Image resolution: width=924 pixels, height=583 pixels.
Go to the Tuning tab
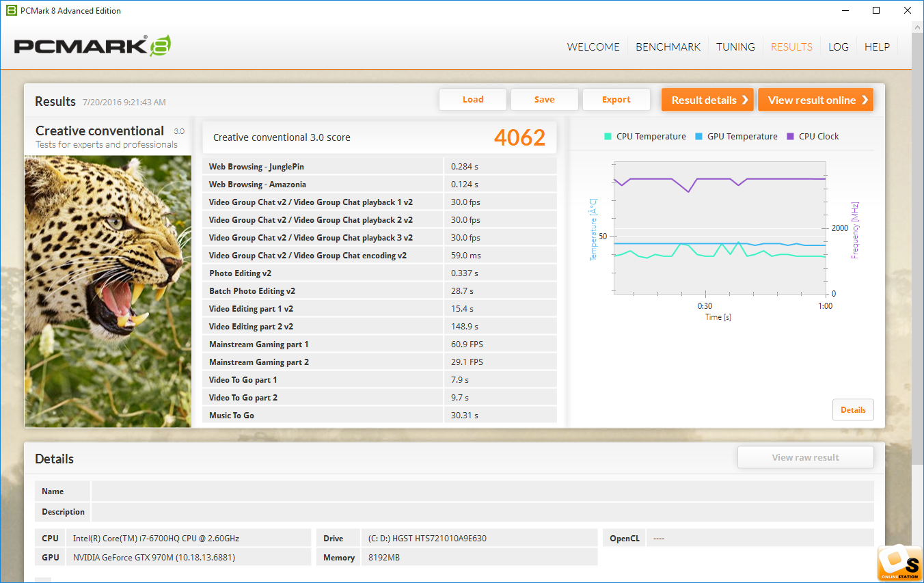(735, 47)
